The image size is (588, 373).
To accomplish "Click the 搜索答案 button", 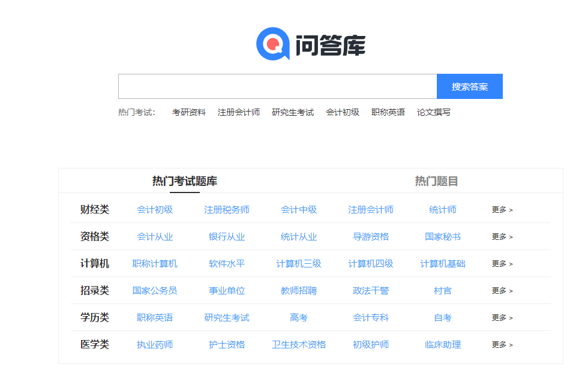I will point(469,86).
